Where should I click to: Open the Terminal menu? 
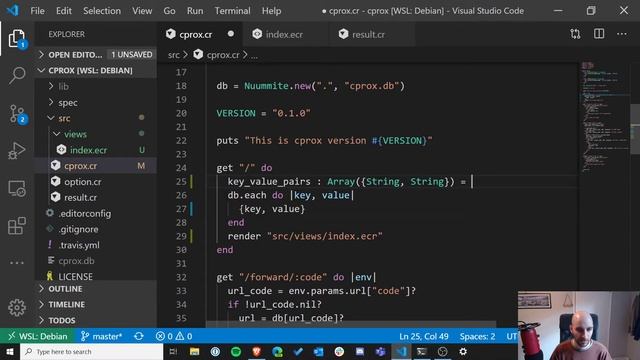pyautogui.click(x=233, y=11)
